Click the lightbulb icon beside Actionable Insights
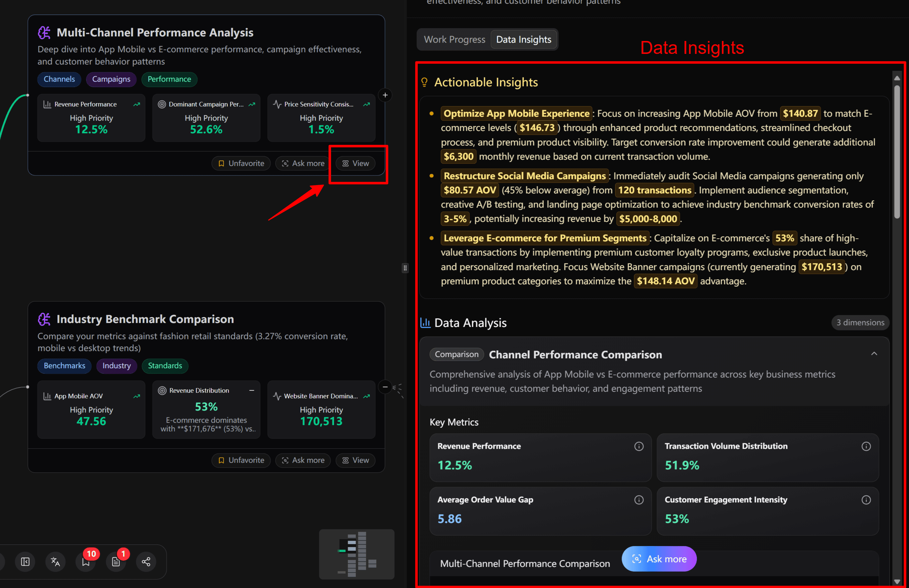The image size is (909, 588). click(x=425, y=82)
